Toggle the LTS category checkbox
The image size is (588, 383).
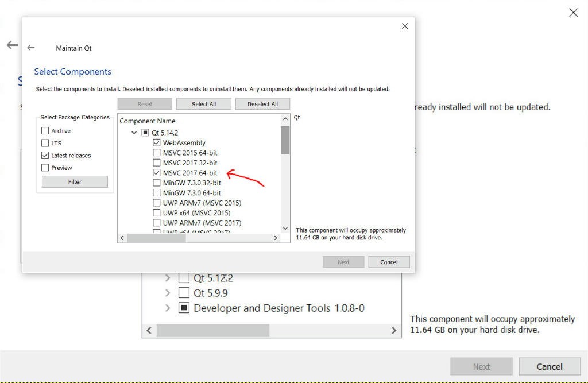(45, 143)
